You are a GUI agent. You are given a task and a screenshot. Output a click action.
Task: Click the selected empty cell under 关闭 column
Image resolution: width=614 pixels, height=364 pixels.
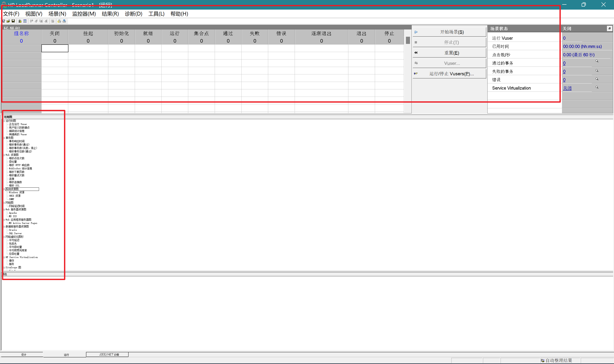tap(55, 48)
